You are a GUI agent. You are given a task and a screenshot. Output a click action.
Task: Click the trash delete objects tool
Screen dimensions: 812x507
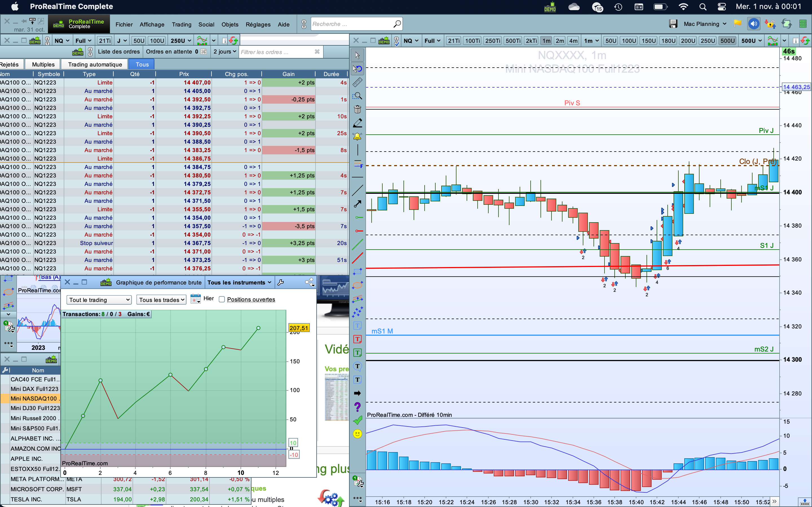(357, 109)
